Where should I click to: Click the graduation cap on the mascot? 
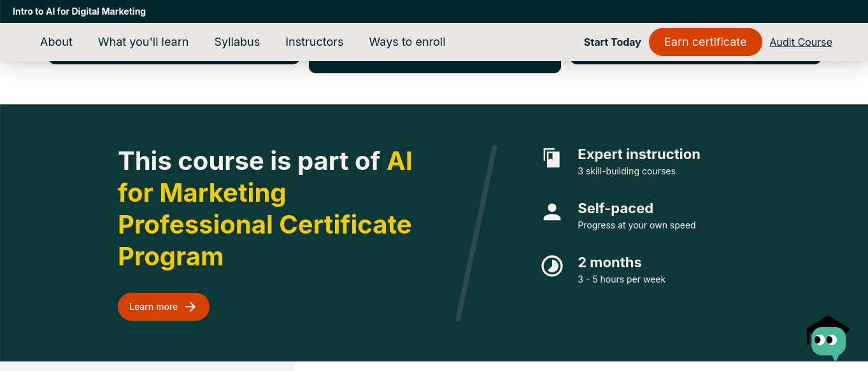(x=828, y=323)
